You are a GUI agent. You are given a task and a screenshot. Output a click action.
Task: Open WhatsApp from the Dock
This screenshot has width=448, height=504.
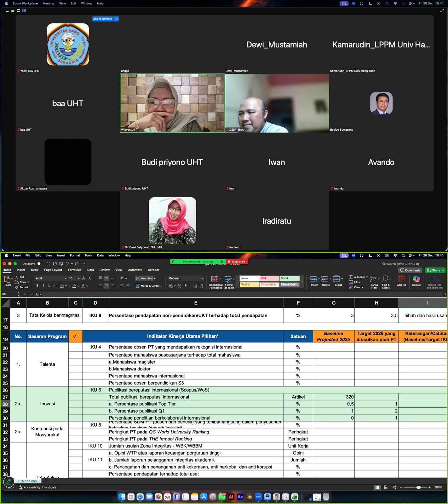click(222, 497)
